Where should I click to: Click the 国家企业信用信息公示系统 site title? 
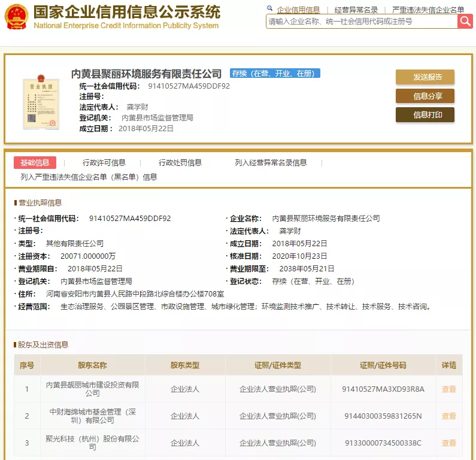coord(126,13)
